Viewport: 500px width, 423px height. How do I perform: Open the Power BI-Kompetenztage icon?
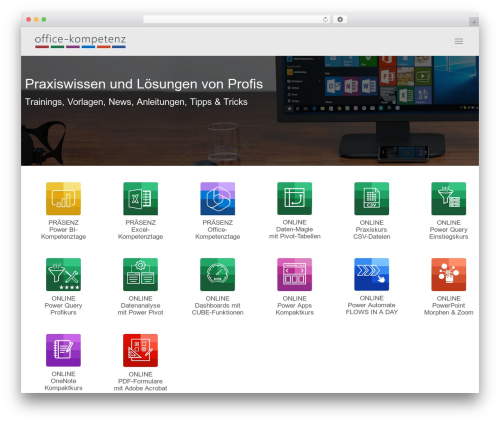tap(63, 198)
